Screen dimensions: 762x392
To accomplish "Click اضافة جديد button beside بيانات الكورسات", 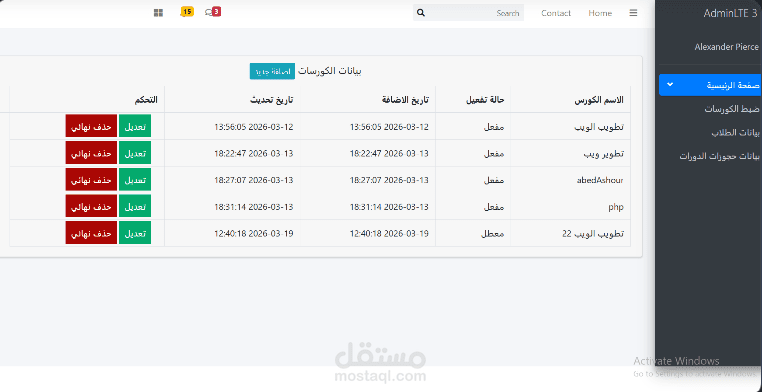I will [272, 71].
